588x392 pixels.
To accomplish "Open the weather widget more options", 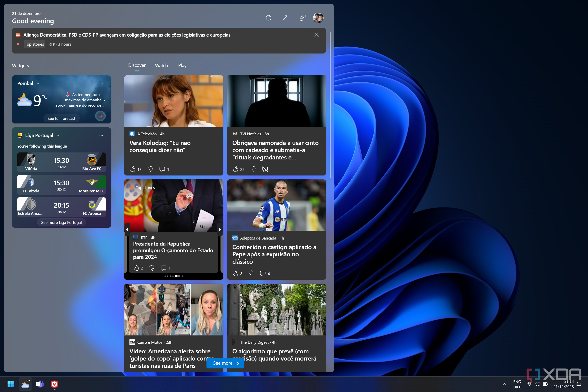I will 101,83.
